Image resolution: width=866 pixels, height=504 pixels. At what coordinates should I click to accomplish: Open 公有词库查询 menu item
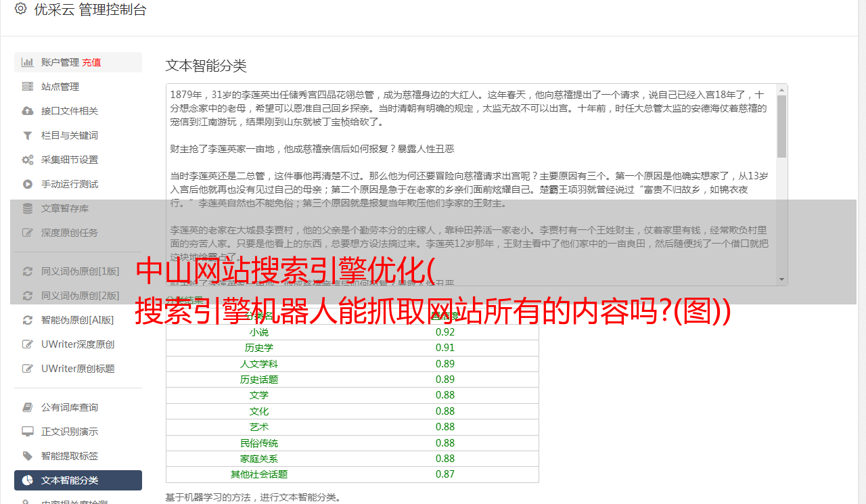click(x=78, y=407)
